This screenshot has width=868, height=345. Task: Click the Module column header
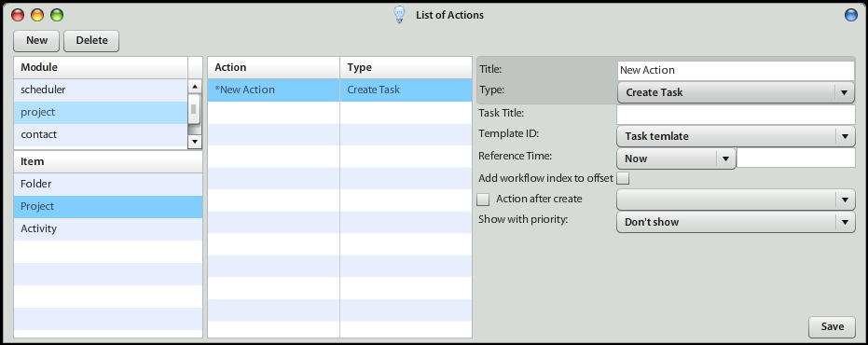101,67
